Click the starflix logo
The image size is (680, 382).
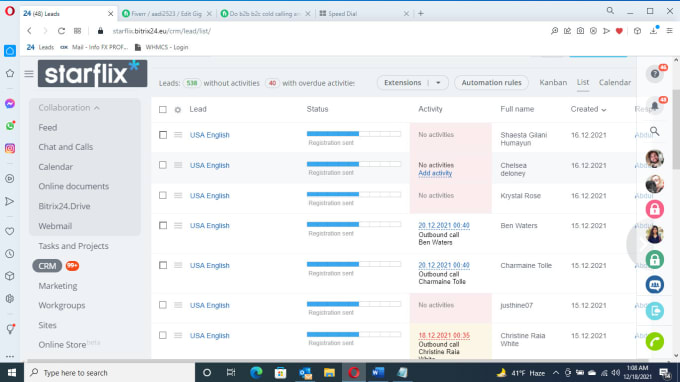coord(92,74)
